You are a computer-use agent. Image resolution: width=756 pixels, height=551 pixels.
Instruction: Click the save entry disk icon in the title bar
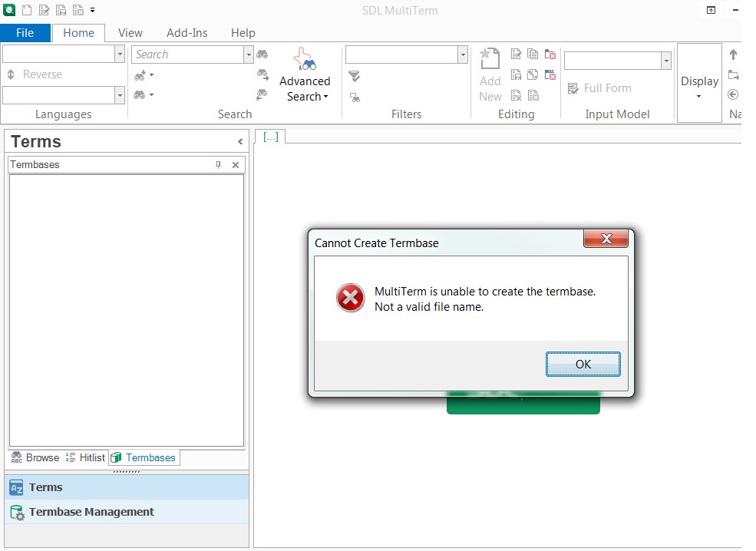pyautogui.click(x=61, y=10)
